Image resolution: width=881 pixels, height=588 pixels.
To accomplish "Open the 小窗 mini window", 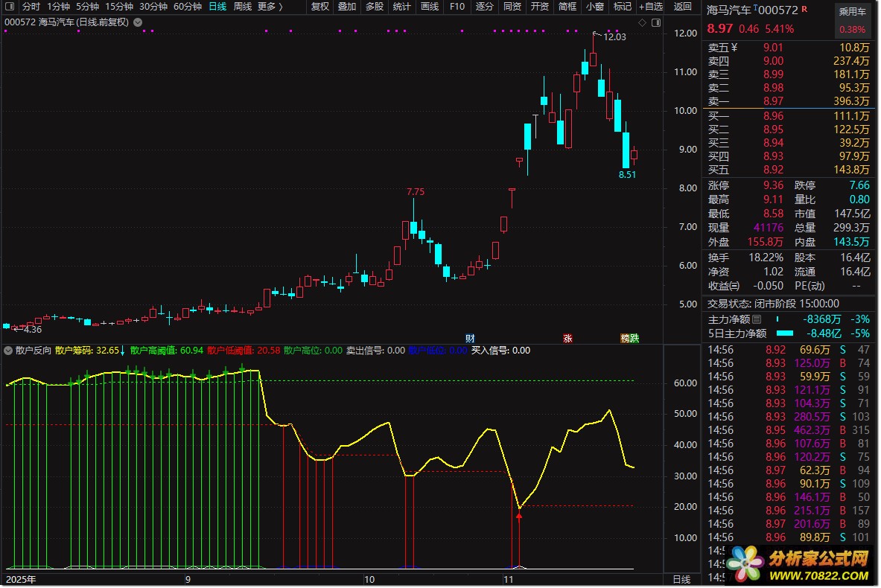I will [594, 7].
